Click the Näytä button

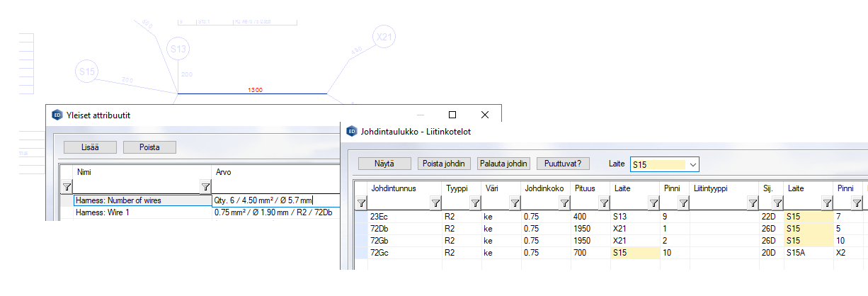384,164
